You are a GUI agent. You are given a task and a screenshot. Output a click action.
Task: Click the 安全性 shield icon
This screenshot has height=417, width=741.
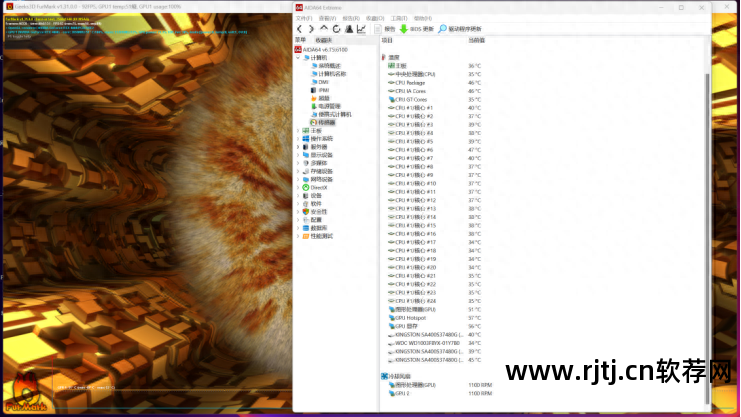pos(306,212)
